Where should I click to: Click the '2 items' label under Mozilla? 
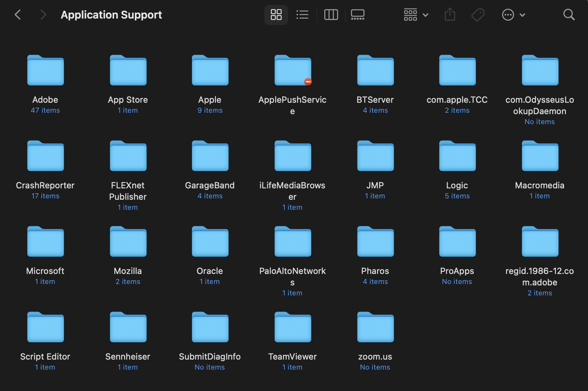128,281
